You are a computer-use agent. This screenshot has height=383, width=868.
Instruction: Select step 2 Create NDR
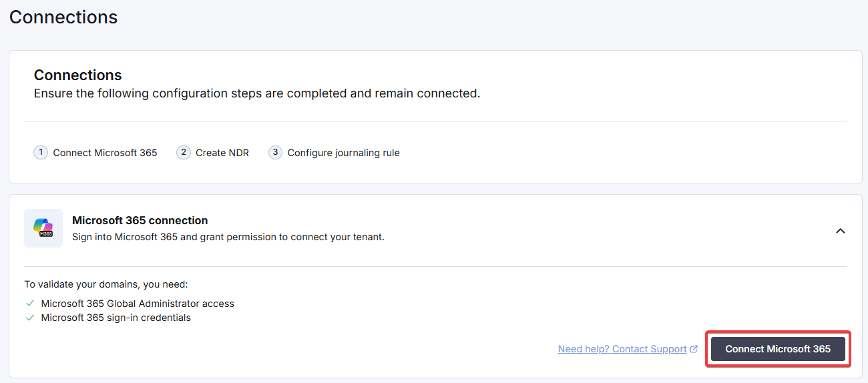click(212, 153)
